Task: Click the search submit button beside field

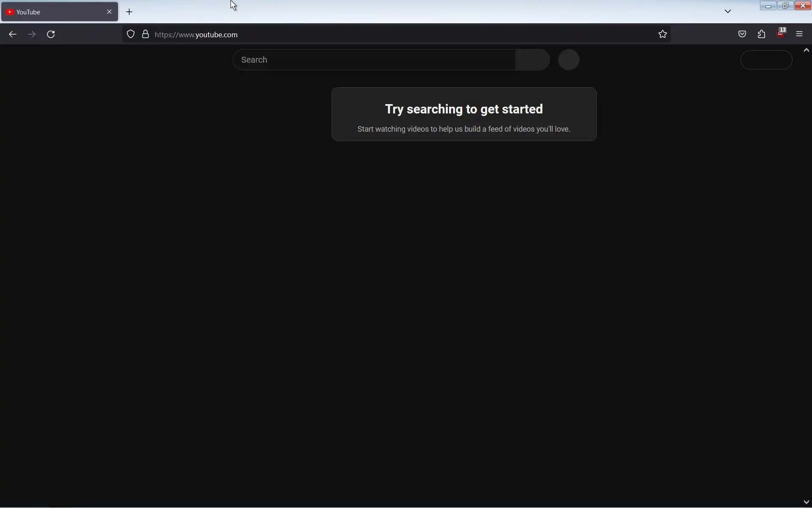Action: click(533, 60)
